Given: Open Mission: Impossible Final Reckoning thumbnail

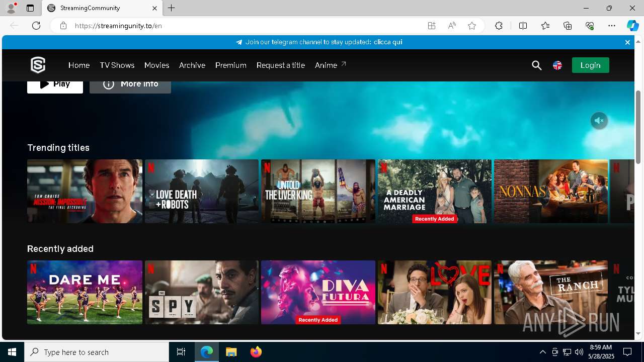Looking at the screenshot, I should (85, 191).
